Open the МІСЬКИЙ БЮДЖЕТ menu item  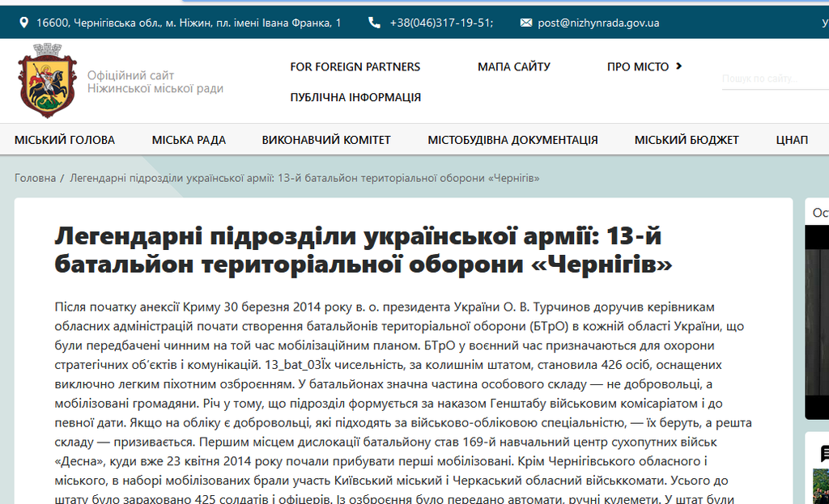point(687,140)
